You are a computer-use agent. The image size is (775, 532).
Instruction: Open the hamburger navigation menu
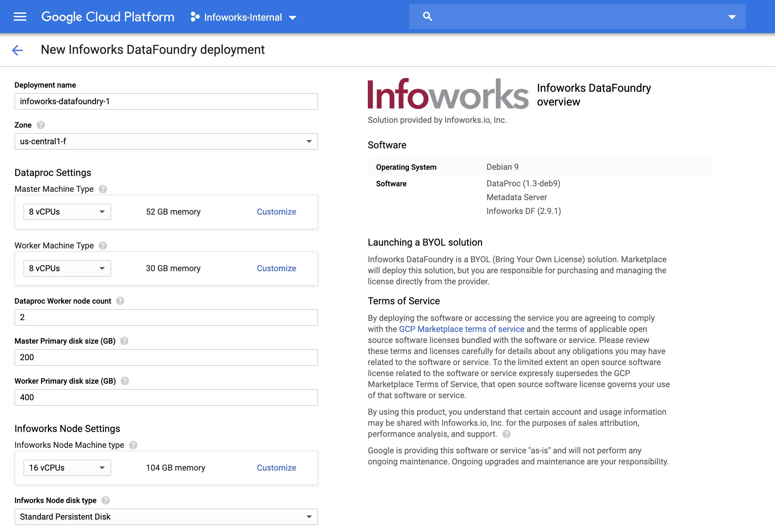(x=20, y=17)
